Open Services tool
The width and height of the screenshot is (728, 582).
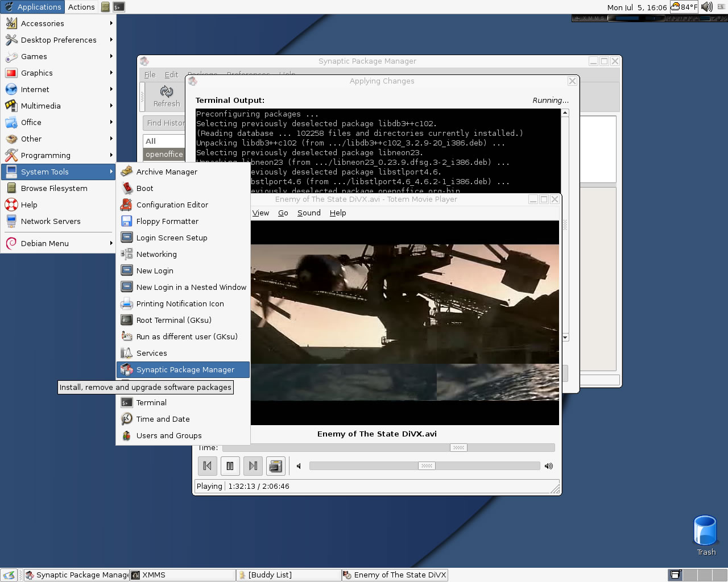[x=183, y=353]
